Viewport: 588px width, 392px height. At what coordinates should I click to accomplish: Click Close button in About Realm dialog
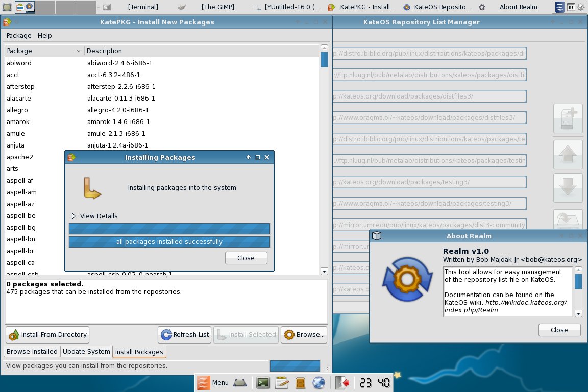559,330
